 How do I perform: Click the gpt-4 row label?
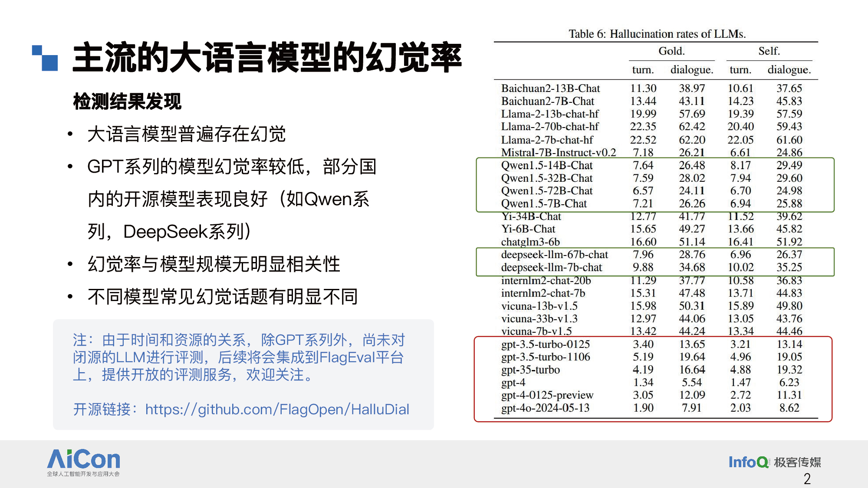pos(513,382)
